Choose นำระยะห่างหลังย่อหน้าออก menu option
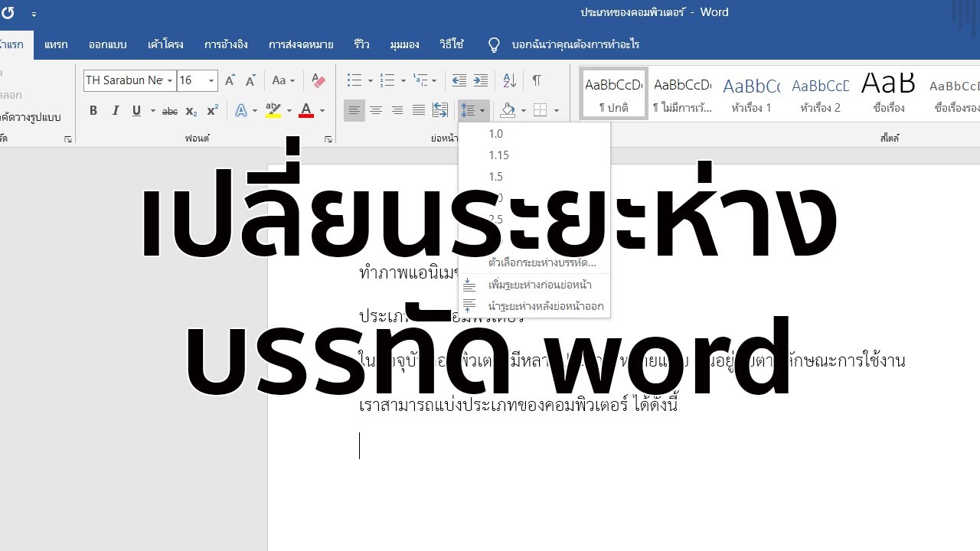Screen dimensions: 980x551 tap(534, 306)
